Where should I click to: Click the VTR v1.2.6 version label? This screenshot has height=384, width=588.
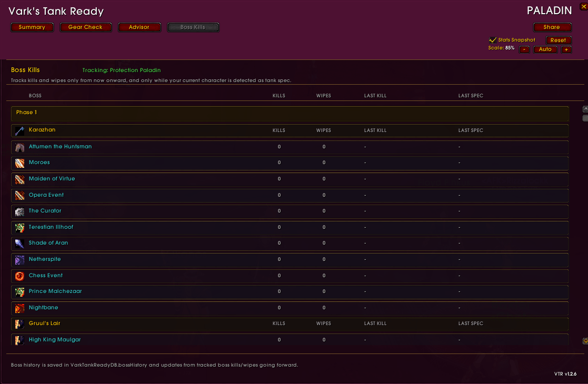565,374
